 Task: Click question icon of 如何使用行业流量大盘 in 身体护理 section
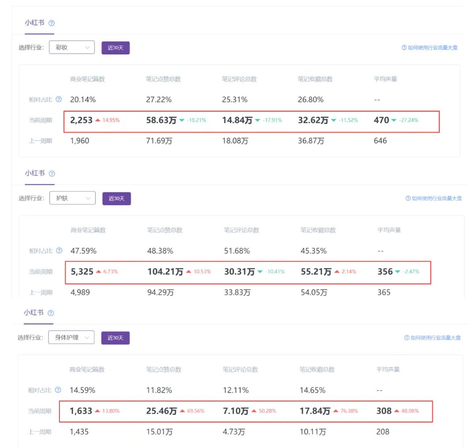pos(407,337)
